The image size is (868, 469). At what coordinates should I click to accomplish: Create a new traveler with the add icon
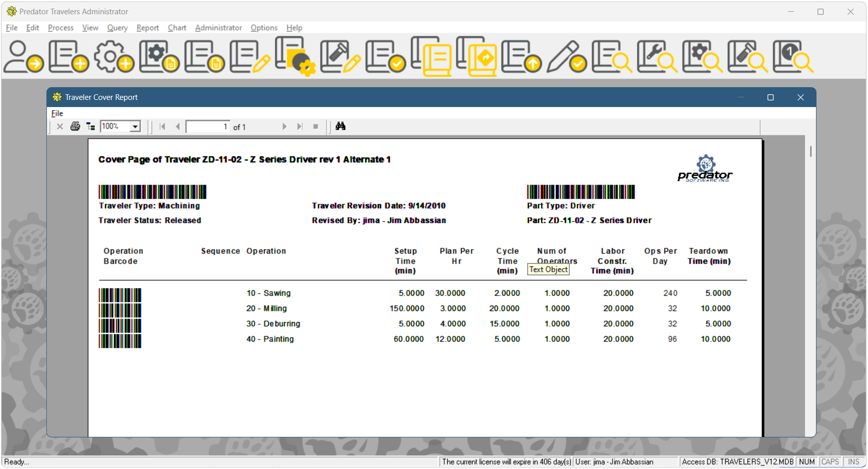(x=68, y=56)
